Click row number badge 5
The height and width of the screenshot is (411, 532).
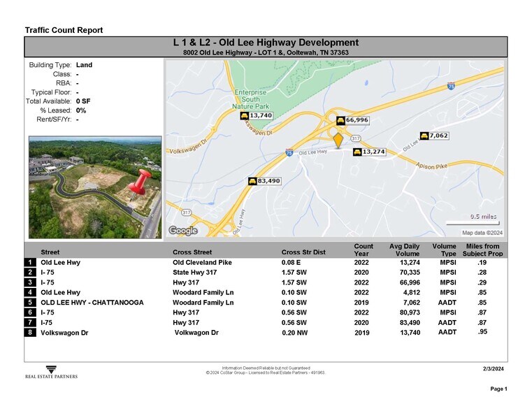click(30, 302)
